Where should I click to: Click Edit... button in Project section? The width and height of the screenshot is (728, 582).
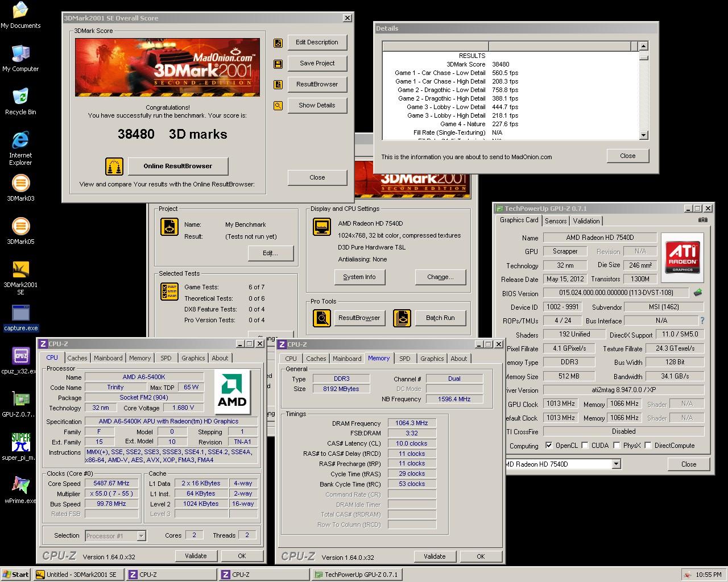270,253
